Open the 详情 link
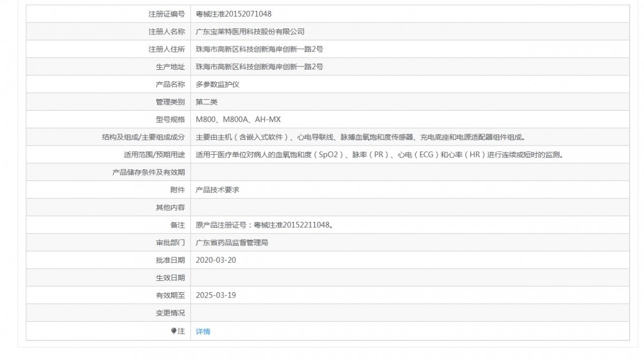 pyautogui.click(x=203, y=331)
